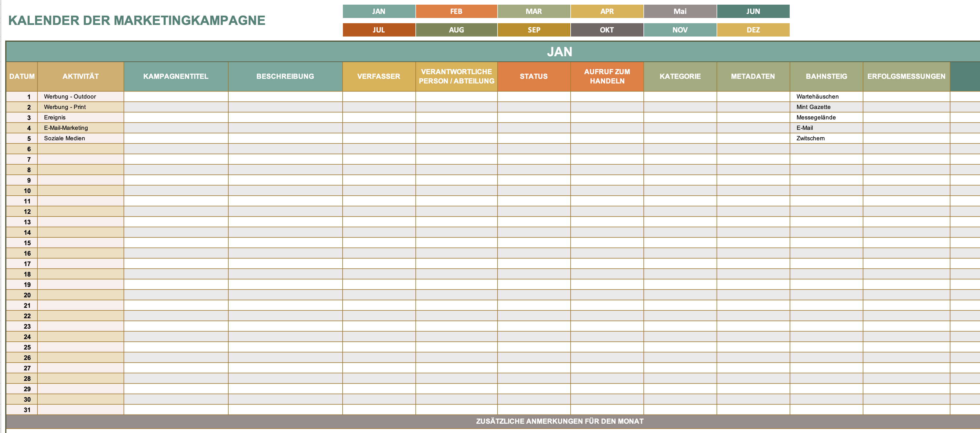Select the empty VERFASSER cell for day 2
Viewport: 980px width, 433px height.
click(x=379, y=107)
